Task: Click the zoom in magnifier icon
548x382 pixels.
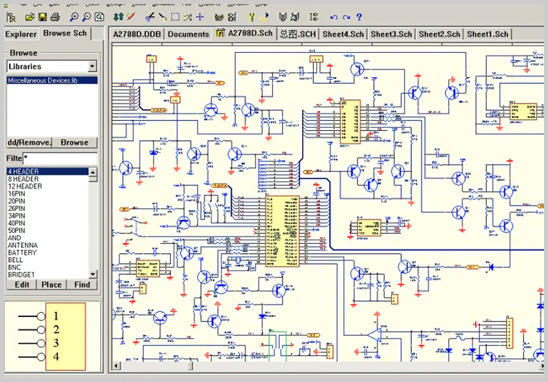Action: [74, 16]
